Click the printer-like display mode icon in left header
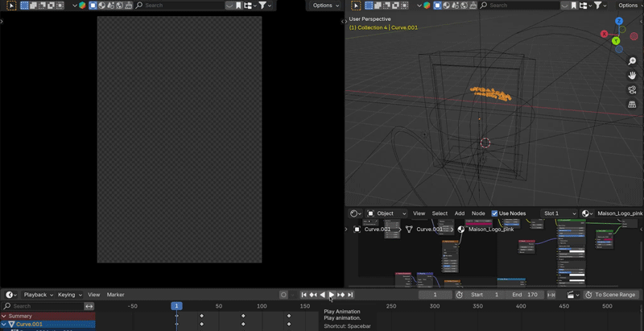This screenshot has width=644, height=331. 129,6
